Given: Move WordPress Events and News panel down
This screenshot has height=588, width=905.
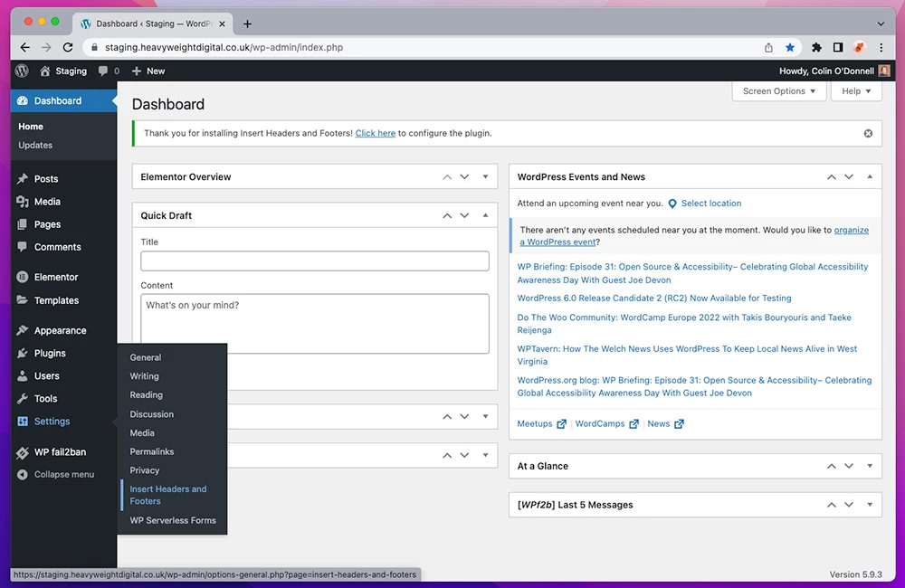Looking at the screenshot, I should coord(849,177).
